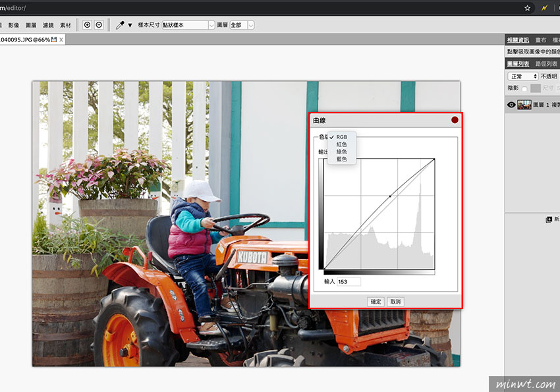
Task: Click the shadow color swatch
Action: [x=536, y=88]
